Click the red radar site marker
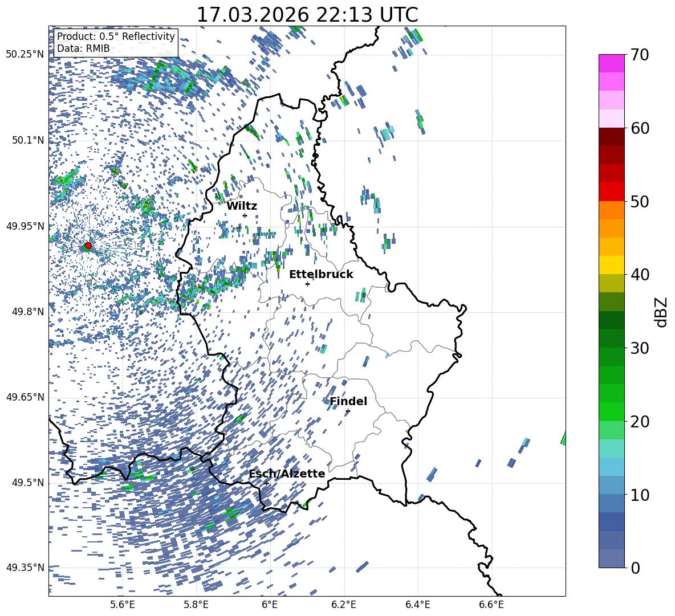The width and height of the screenshot is (675, 616). [x=88, y=246]
